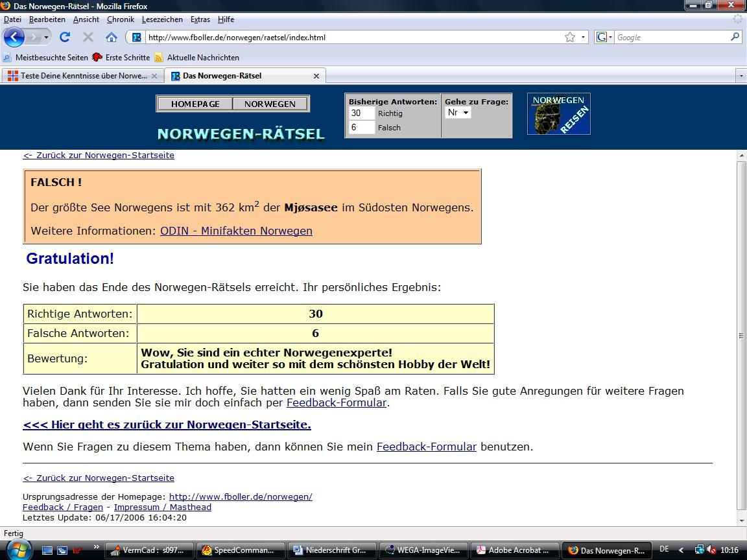Expand the Gehe zu Frage Nr dropdown
The height and width of the screenshot is (560, 747).
[458, 113]
